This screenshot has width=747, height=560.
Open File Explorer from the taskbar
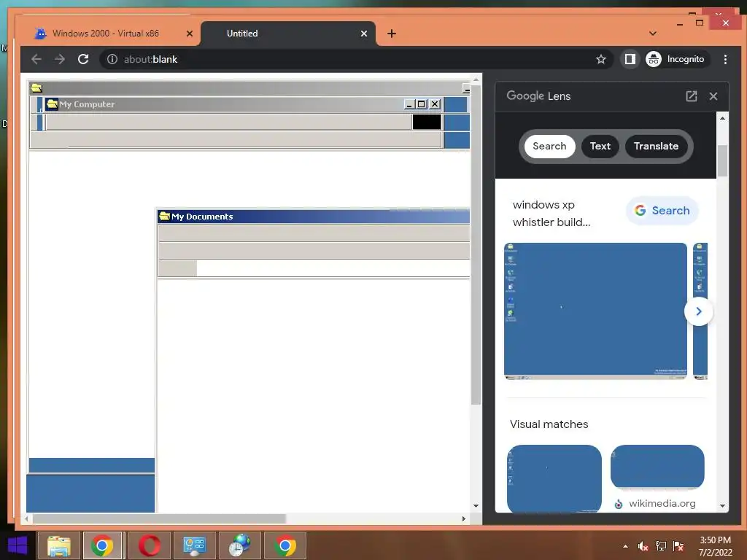(x=59, y=545)
